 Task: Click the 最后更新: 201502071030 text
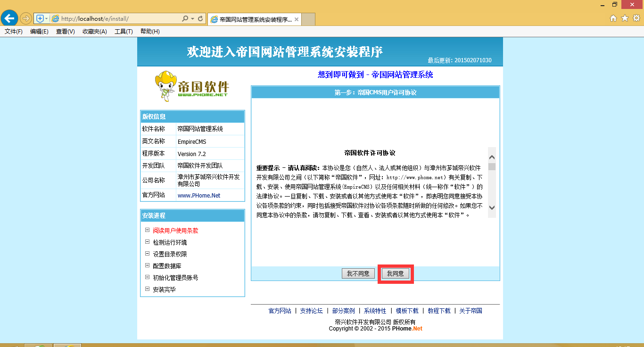tap(460, 60)
